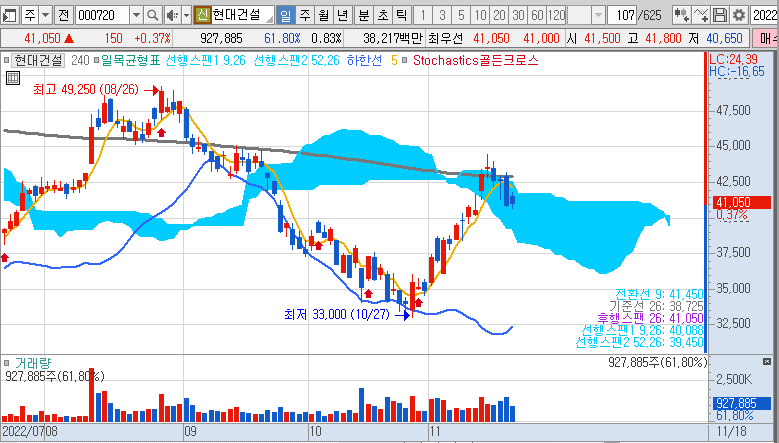This screenshot has height=443, width=779.
Task: Click the green 신 badge icon
Action: (x=202, y=15)
